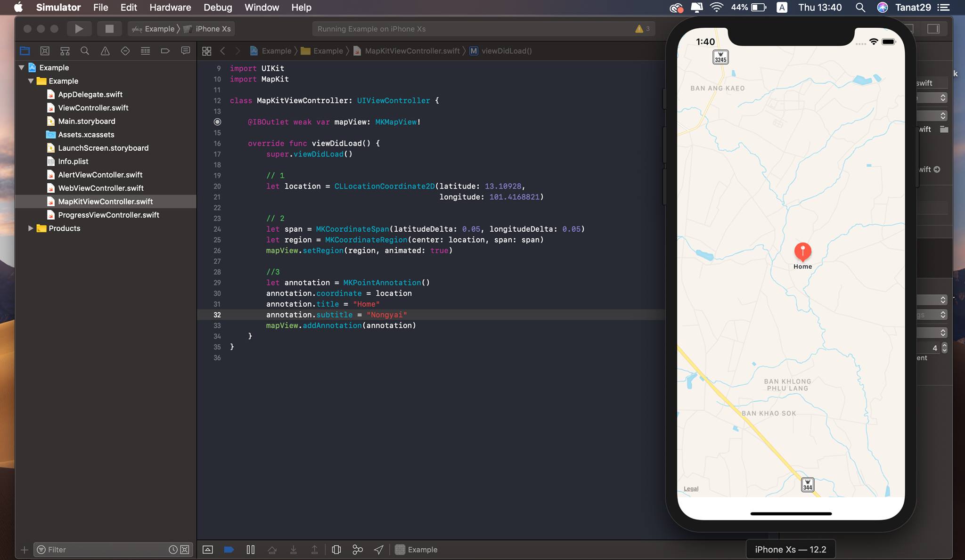Open the viewDidLoad() jump bar item
This screenshot has width=965, height=560.
[501, 51]
